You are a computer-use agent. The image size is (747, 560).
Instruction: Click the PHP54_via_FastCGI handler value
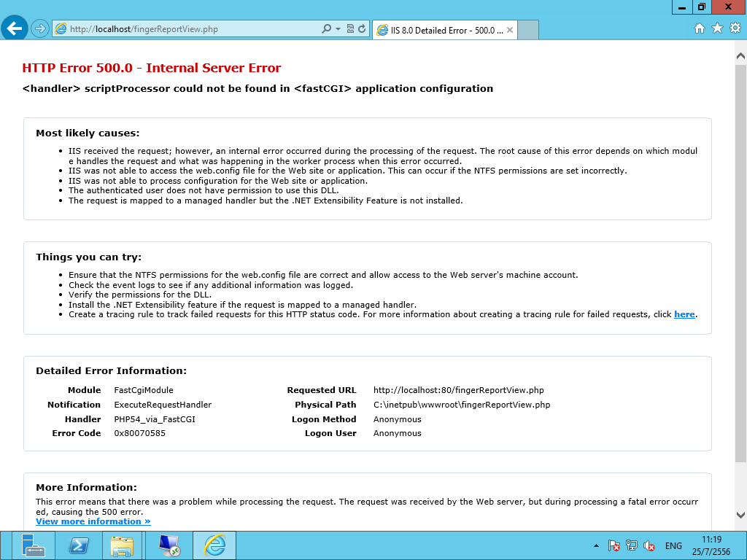[155, 419]
